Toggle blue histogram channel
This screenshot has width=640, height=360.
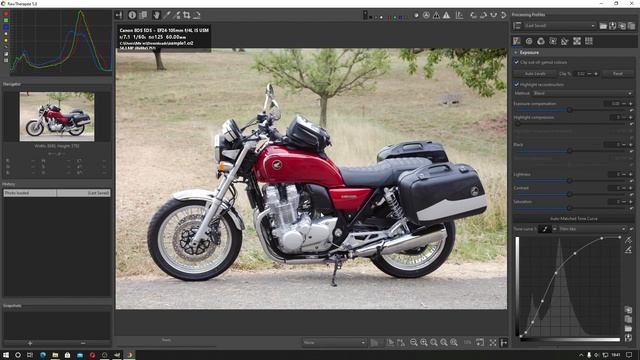(x=6, y=27)
